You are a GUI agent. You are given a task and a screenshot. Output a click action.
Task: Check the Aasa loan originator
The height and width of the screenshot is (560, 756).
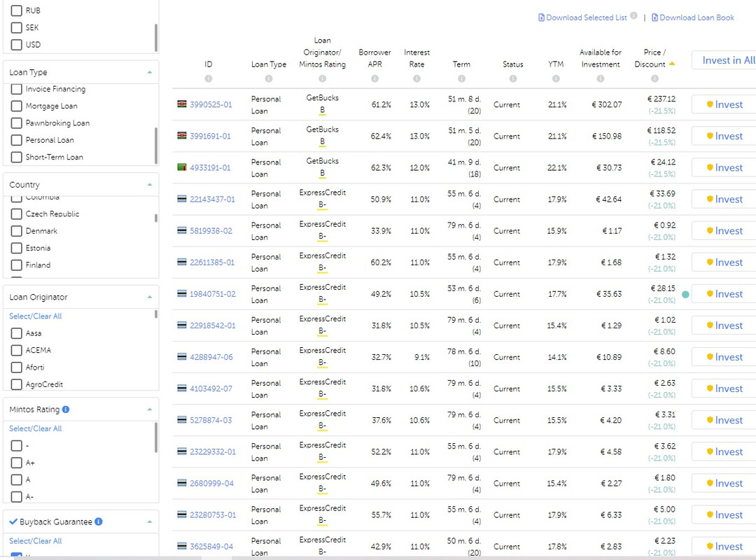pyautogui.click(x=16, y=332)
